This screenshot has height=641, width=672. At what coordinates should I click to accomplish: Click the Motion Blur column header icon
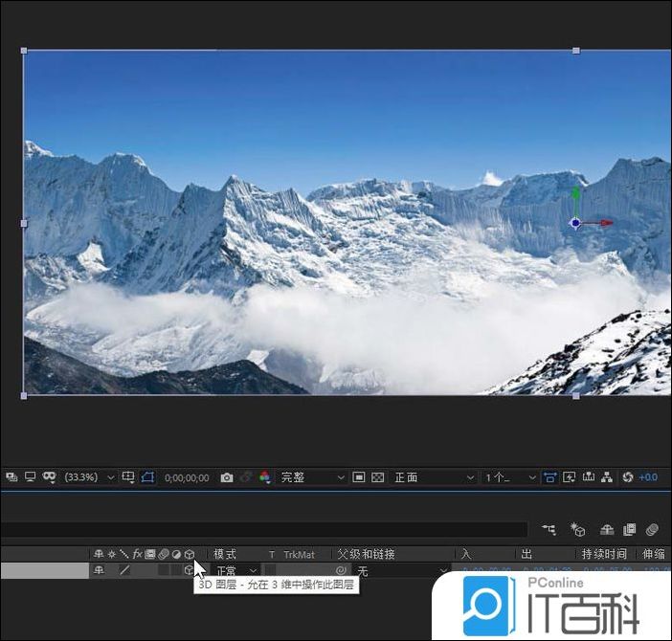(164, 555)
